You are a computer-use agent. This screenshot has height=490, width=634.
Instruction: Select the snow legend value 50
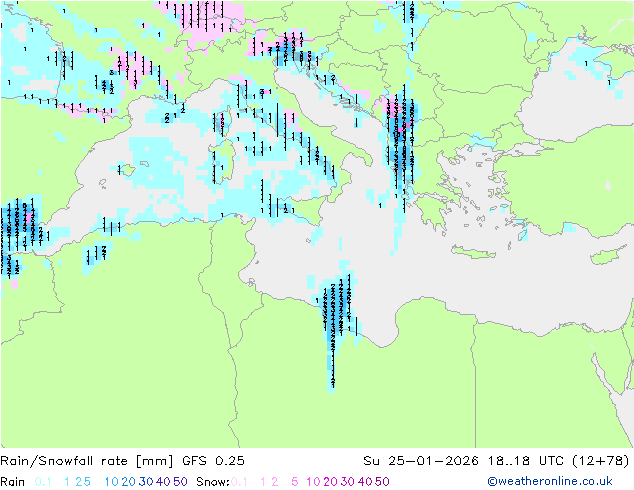coord(383,482)
